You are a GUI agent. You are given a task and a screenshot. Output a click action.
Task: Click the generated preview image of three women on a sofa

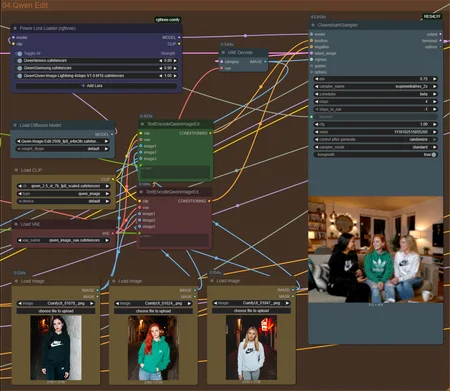tap(376, 250)
